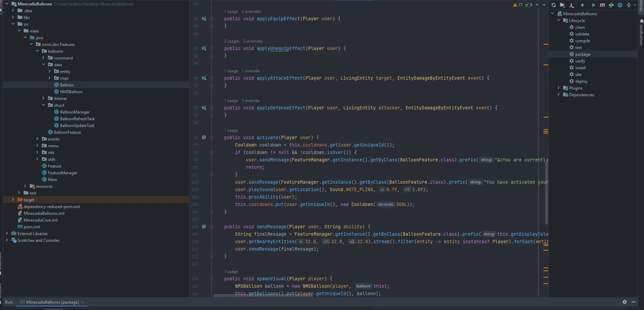Click the @ gutter marker on line 96
The image size is (644, 310).
tap(204, 137)
